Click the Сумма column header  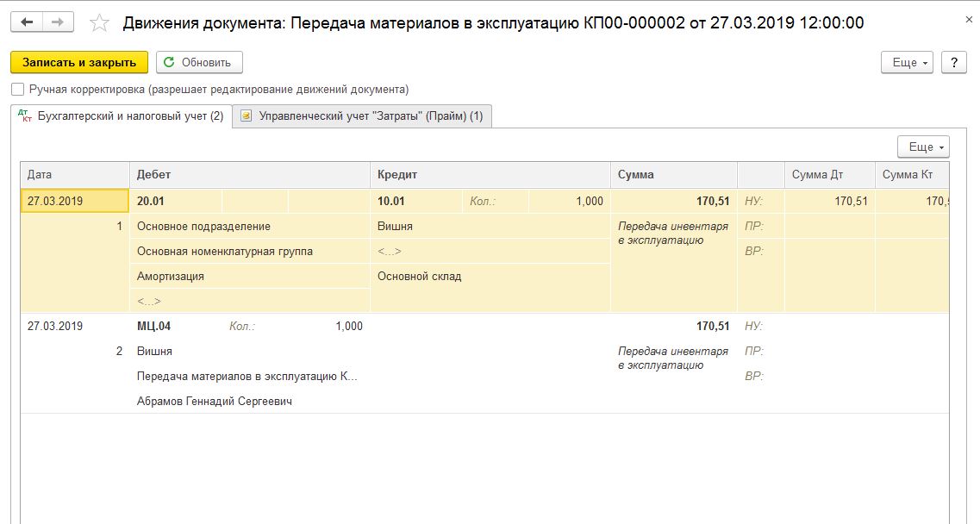click(673, 175)
